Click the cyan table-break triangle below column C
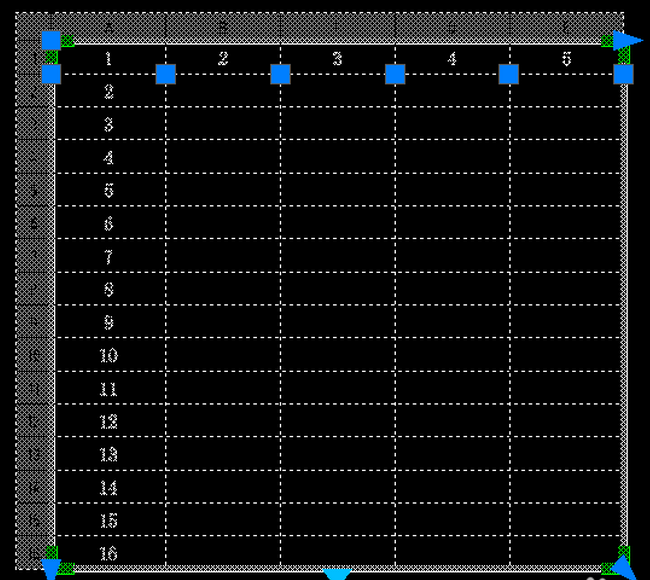Screen dimensions: 650x580 point(337,575)
